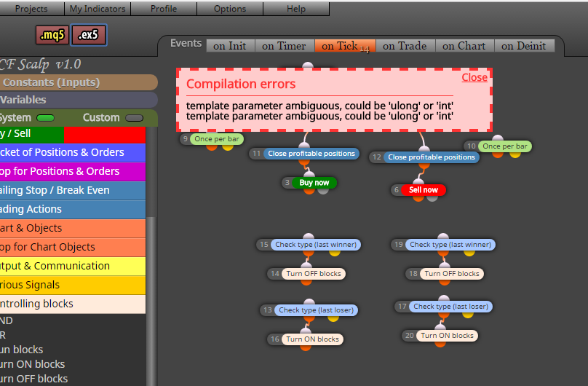588x386 pixels.
Task: Expand the Constants (Inputs) section
Action: click(x=78, y=82)
